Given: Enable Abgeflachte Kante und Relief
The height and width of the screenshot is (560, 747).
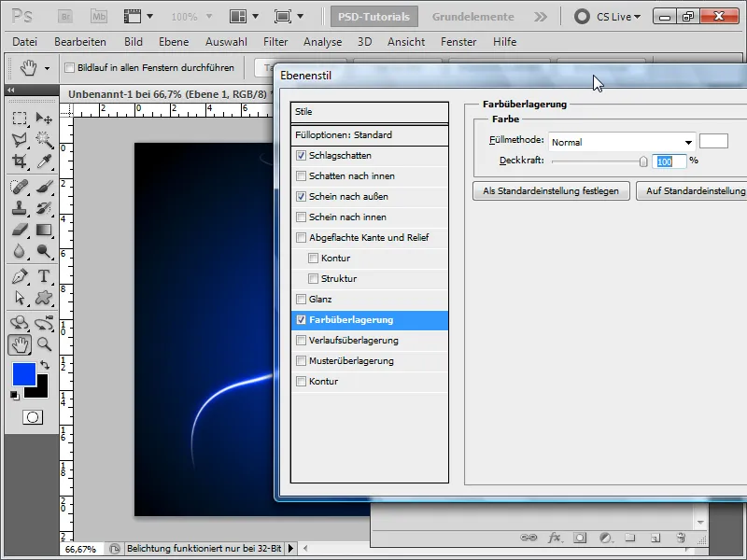Looking at the screenshot, I should [301, 237].
